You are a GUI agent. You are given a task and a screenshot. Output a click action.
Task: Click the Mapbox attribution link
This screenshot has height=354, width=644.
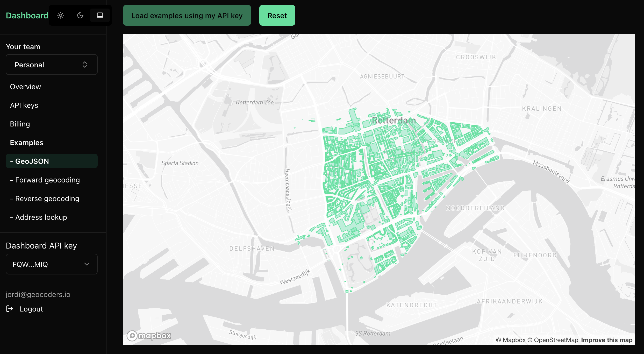511,340
